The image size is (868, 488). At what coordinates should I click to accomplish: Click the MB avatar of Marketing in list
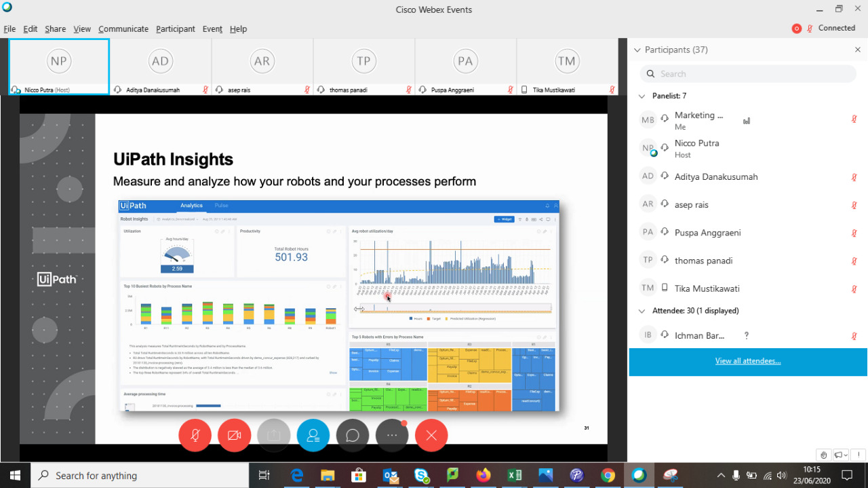(x=648, y=120)
